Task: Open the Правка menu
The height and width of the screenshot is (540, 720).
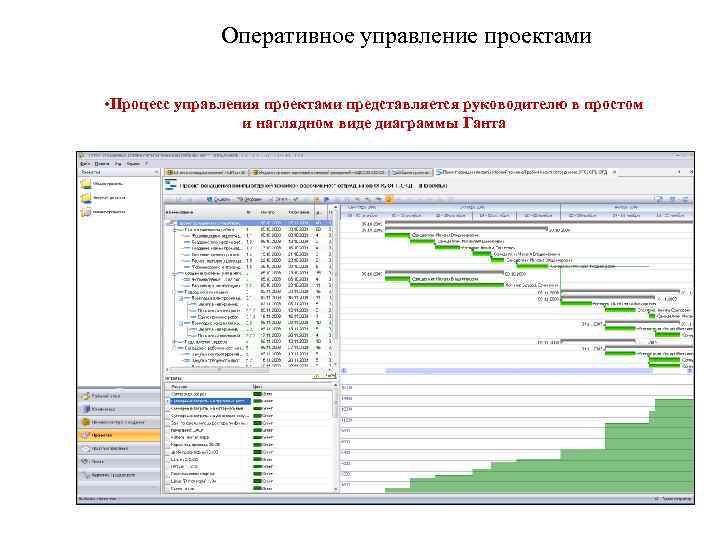Action: [102, 163]
